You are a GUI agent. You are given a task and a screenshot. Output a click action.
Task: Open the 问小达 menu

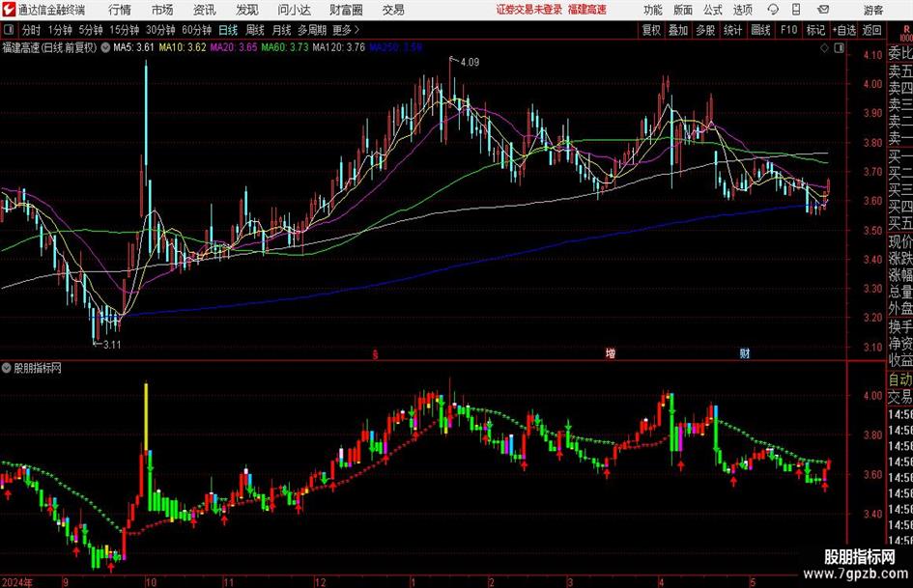coord(294,10)
